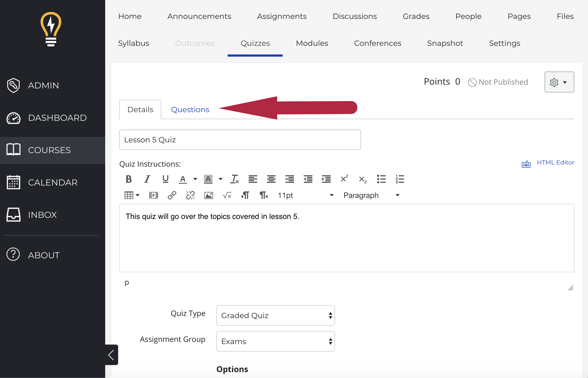Click the lightbulb logo icon
This screenshot has height=378, width=588.
(51, 29)
